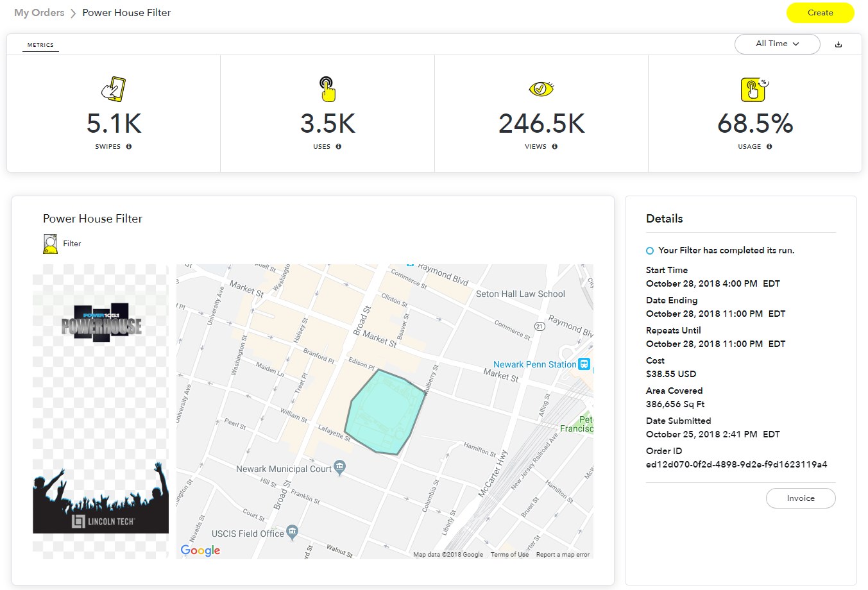Click the Details panel heading
Image resolution: width=868 pixels, height=590 pixels.
coord(665,219)
